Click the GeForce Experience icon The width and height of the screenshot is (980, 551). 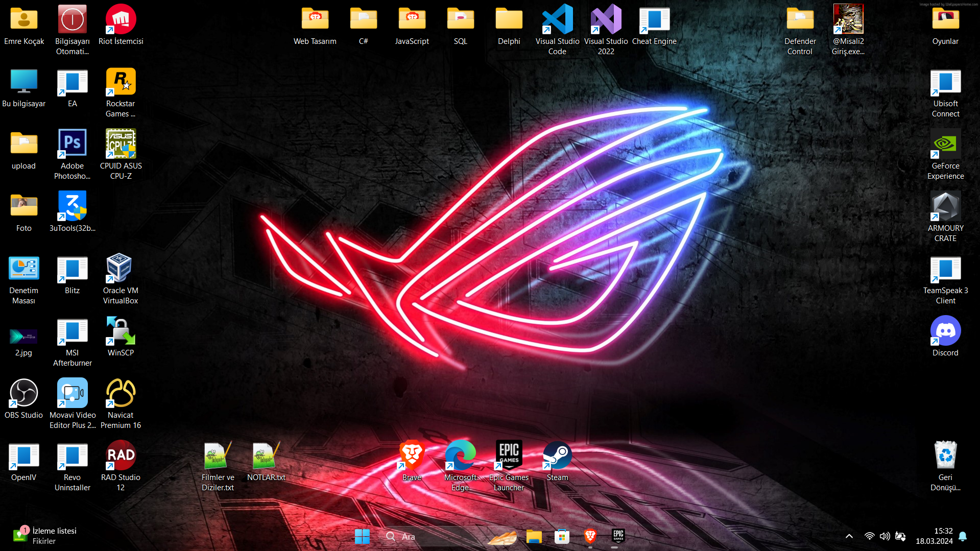coord(946,155)
